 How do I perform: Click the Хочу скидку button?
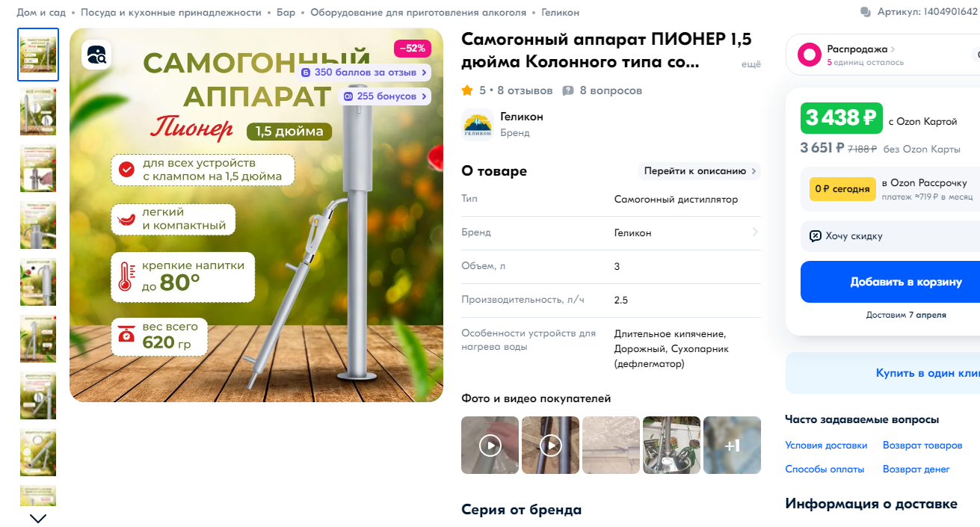coord(890,236)
